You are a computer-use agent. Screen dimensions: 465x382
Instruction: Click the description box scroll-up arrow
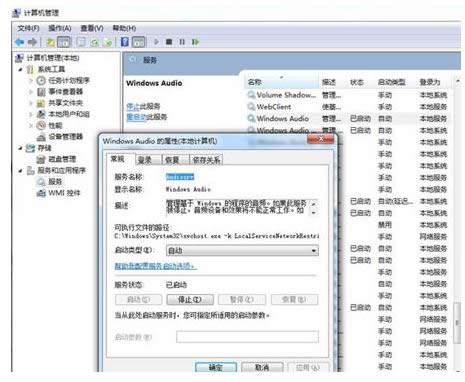[x=314, y=203]
